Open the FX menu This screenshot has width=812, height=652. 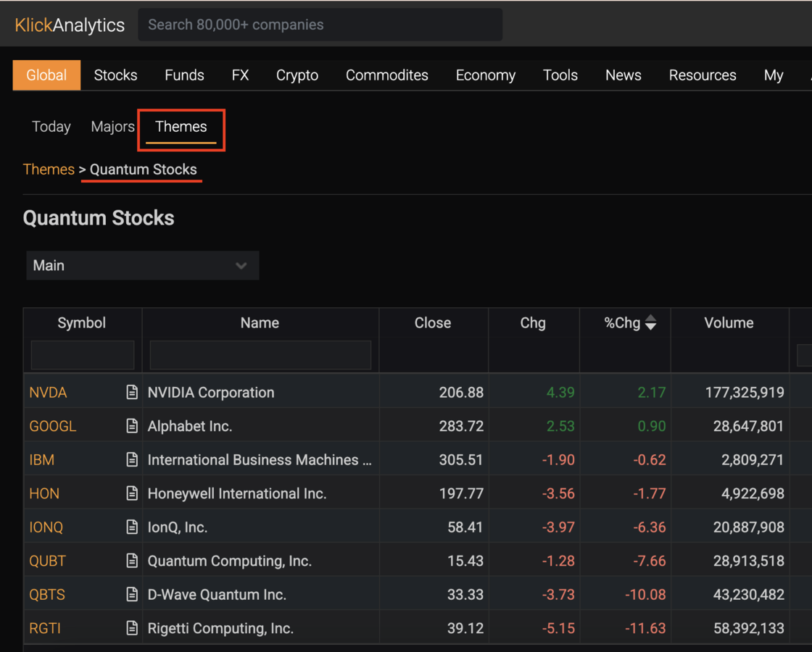[x=240, y=75]
